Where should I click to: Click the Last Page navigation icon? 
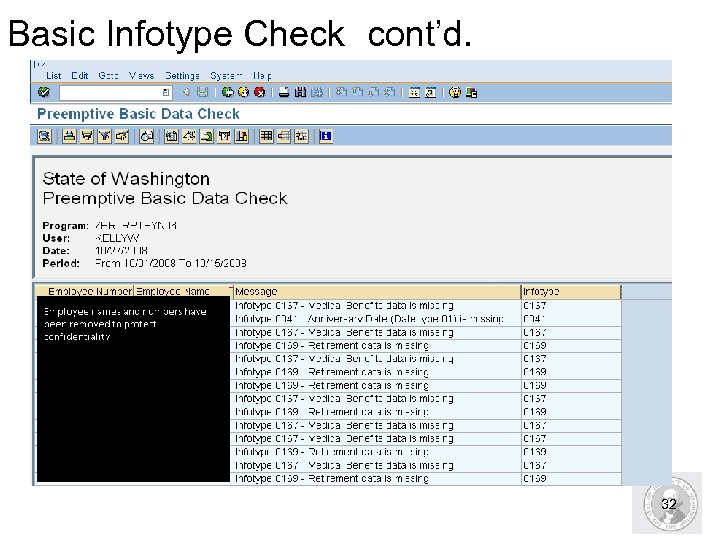click(389, 92)
